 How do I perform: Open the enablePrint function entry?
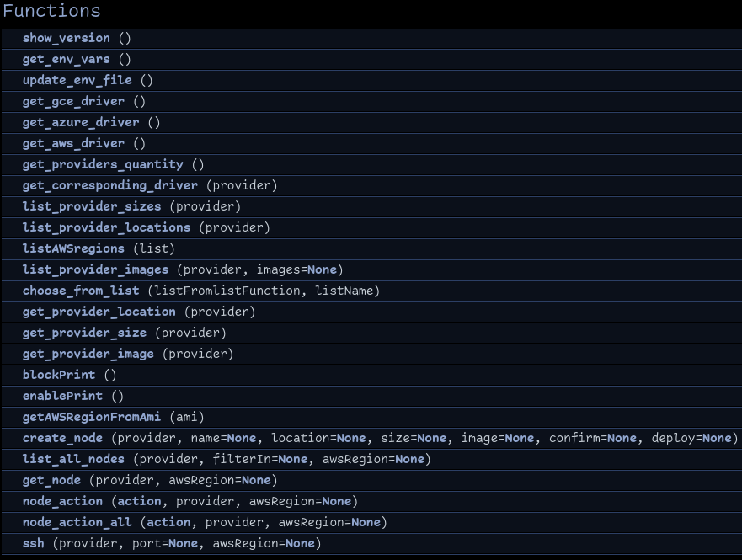coord(62,396)
